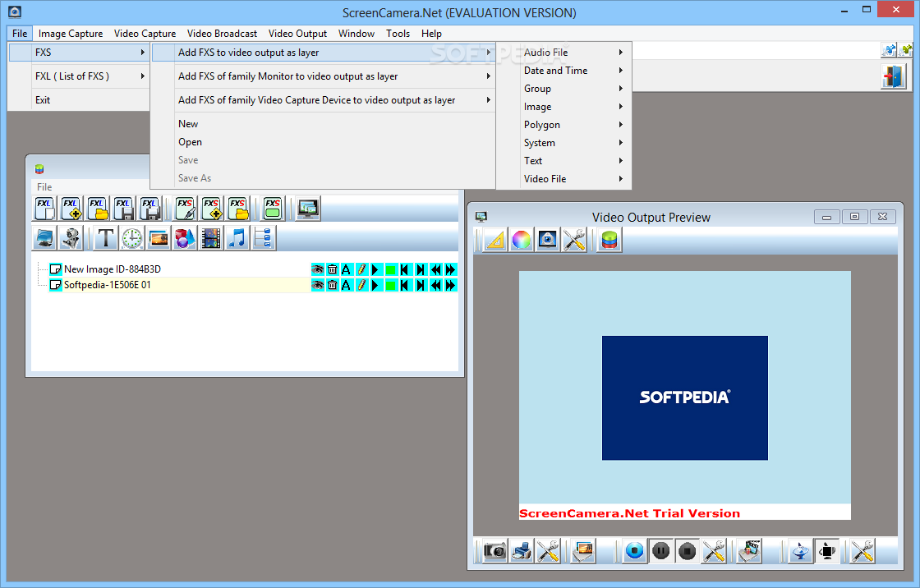Click the FXL icon with plus sign
Screen dimensions: 920x588
tap(71, 209)
